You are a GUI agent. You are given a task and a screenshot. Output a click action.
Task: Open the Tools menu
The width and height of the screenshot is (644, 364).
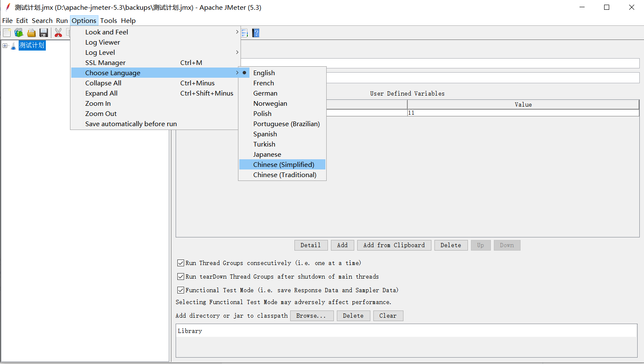click(109, 20)
